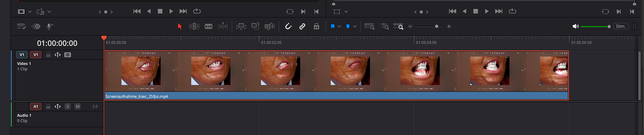The image size is (644, 135).
Task: Click timeline viewer Match Frame icon
Action: pyautogui.click(x=606, y=12)
